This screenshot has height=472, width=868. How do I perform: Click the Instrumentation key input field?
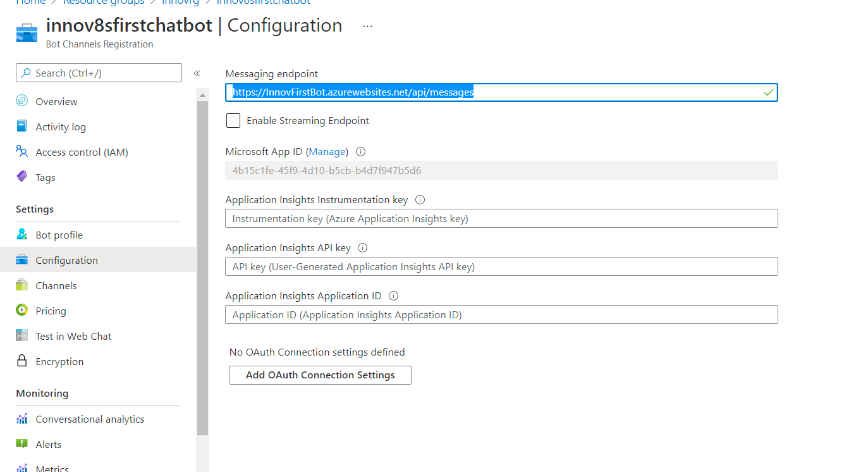pyautogui.click(x=501, y=219)
